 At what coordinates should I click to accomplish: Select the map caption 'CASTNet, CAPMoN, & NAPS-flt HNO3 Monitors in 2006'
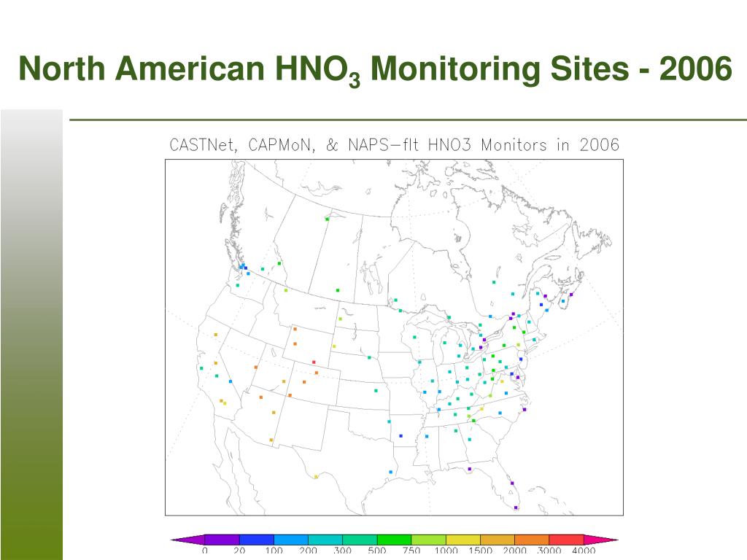click(x=394, y=145)
